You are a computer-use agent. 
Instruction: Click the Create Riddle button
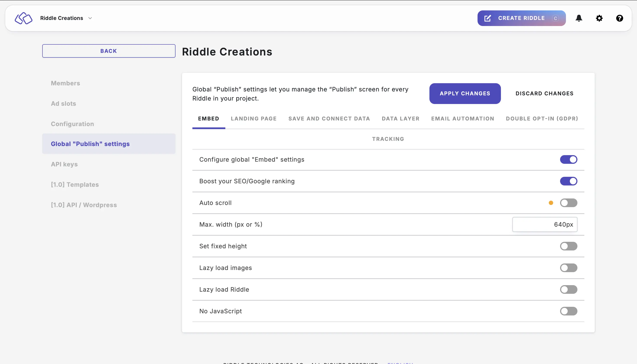click(522, 18)
